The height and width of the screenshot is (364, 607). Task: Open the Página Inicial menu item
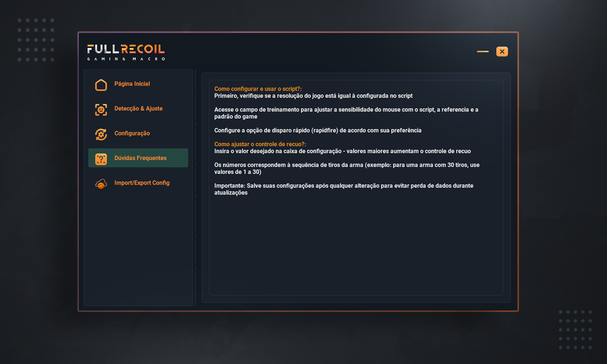tap(138, 84)
